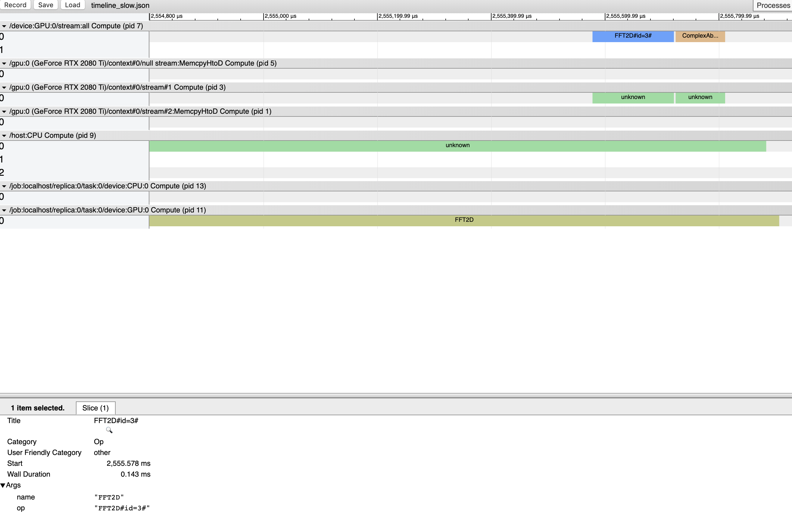Collapse the /device:GPU:0/stream:all Compute track
This screenshot has height=532, width=792.
point(4,26)
